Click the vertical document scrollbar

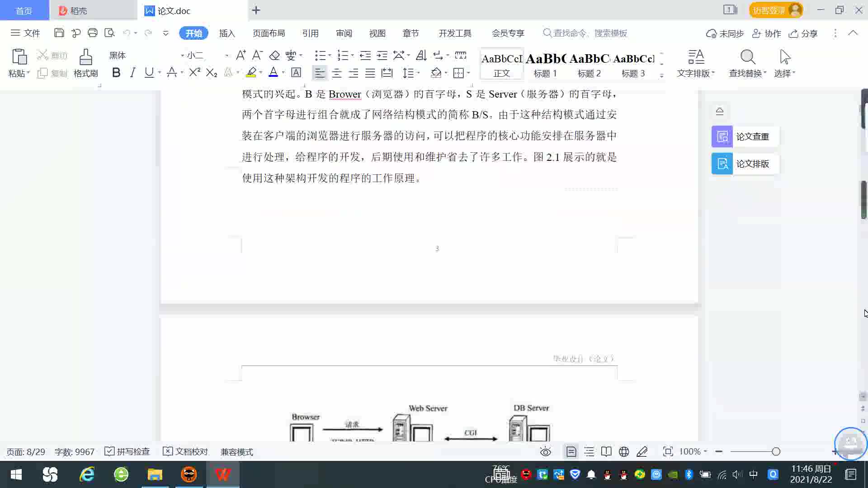point(863,200)
